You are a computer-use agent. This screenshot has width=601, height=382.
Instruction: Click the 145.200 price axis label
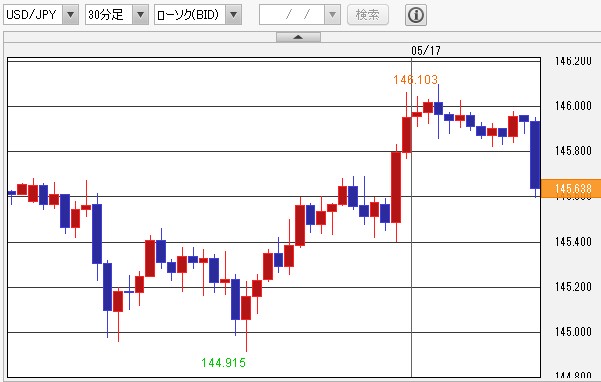click(573, 287)
